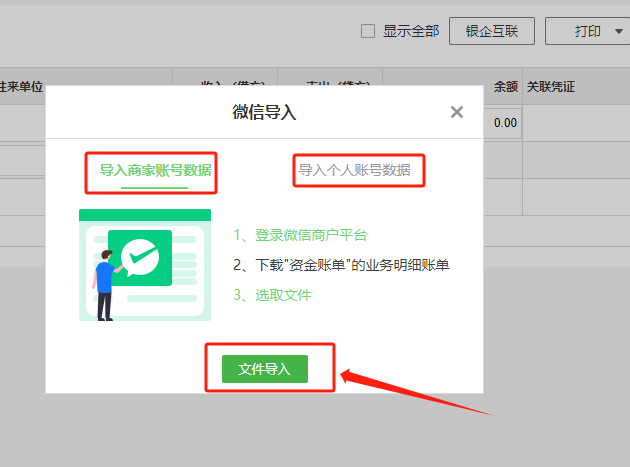The height and width of the screenshot is (467, 630).
Task: Close the 微信导入 dialog
Action: 457,112
